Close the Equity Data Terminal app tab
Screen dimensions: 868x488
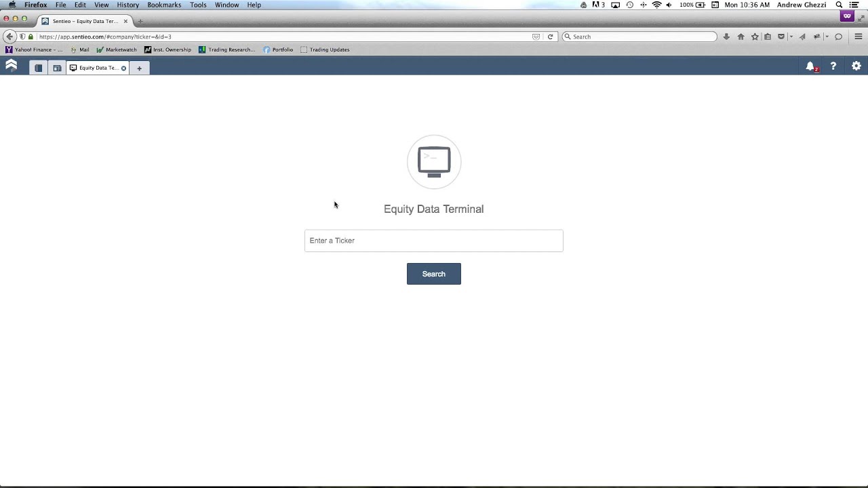[x=123, y=68]
